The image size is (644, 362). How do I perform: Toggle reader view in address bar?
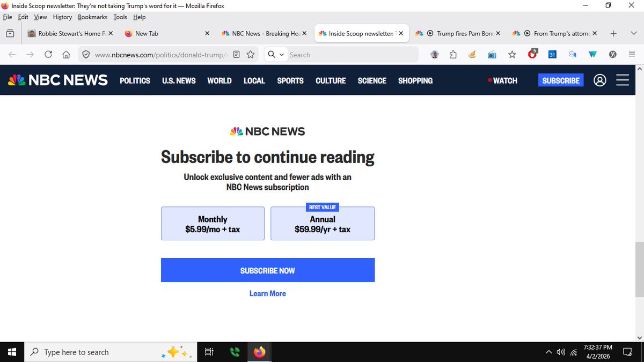click(x=237, y=55)
